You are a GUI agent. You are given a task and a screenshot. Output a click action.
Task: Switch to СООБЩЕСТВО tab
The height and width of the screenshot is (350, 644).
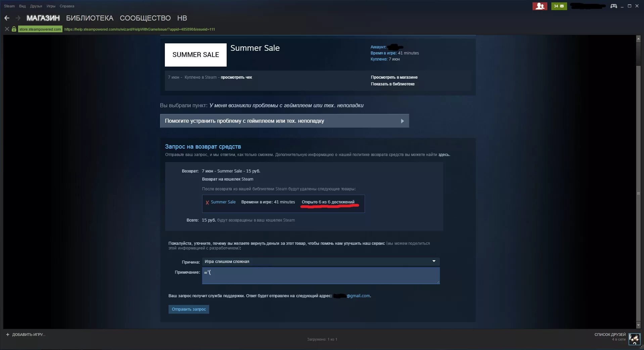[x=145, y=18]
